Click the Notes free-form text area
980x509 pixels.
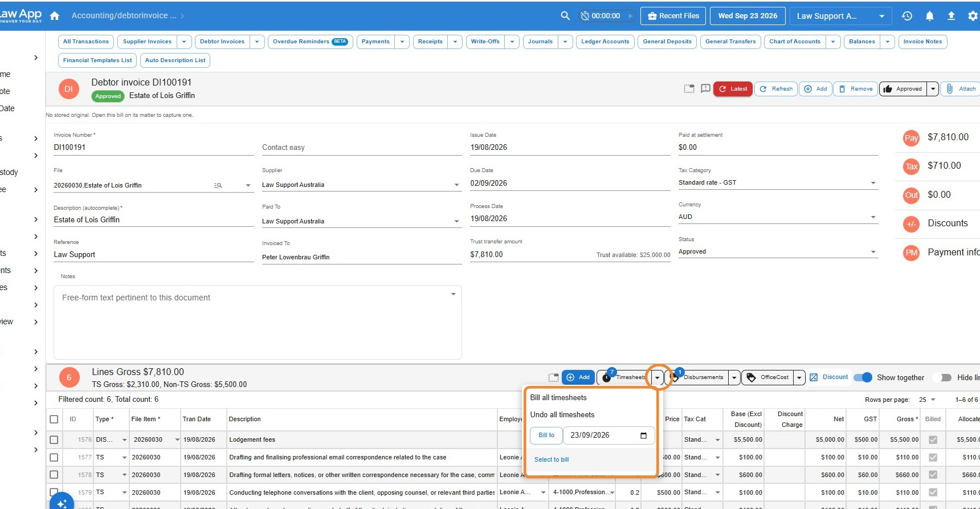258,323
